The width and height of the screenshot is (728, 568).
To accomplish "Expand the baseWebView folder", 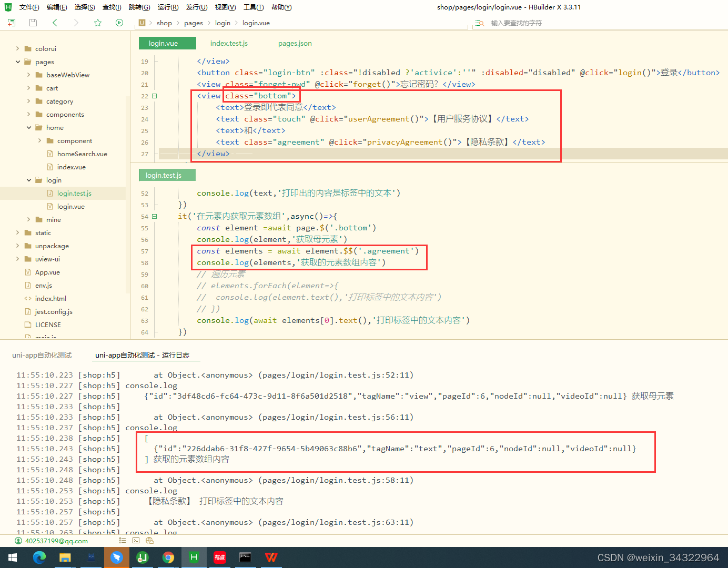I will point(29,75).
